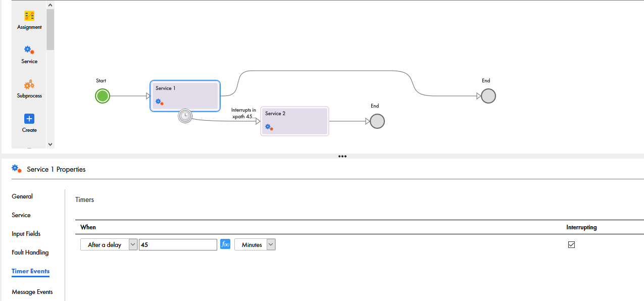Select the End node after Service 2

[x=377, y=121]
